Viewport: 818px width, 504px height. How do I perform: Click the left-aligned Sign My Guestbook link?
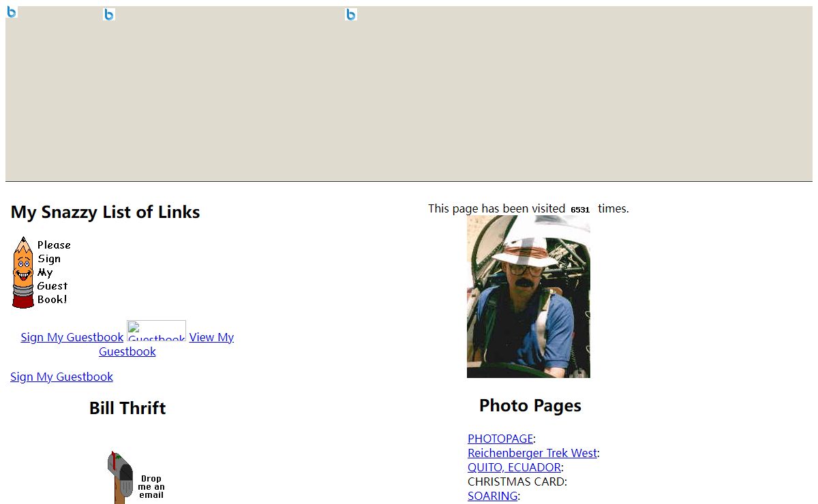click(61, 377)
